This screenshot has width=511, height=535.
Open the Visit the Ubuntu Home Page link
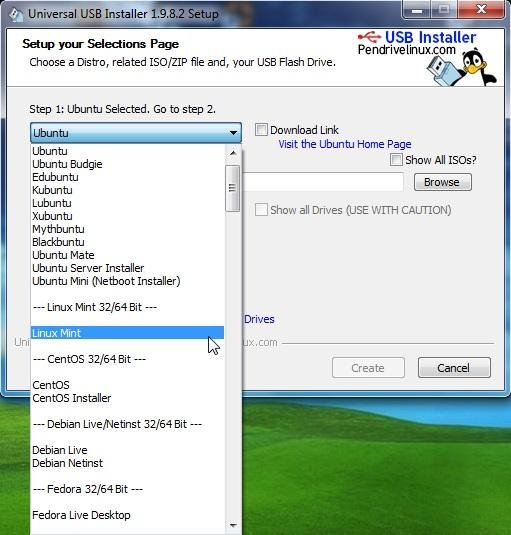click(345, 144)
